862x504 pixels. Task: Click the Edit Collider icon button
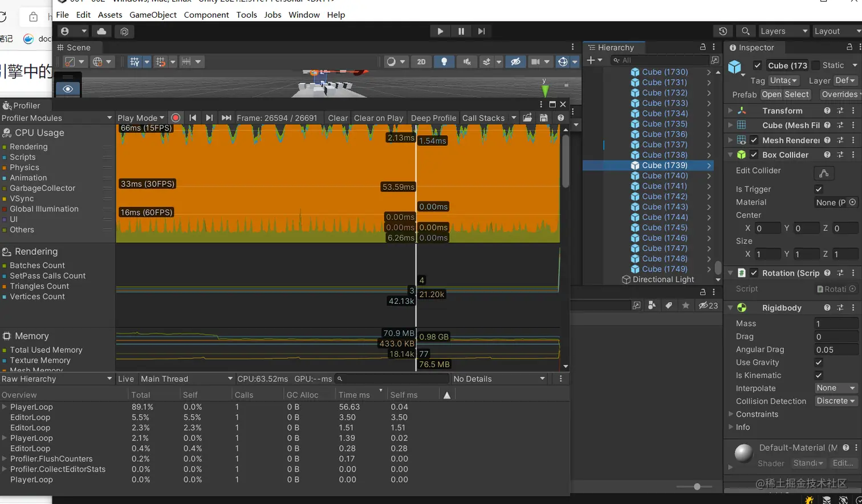coord(824,173)
